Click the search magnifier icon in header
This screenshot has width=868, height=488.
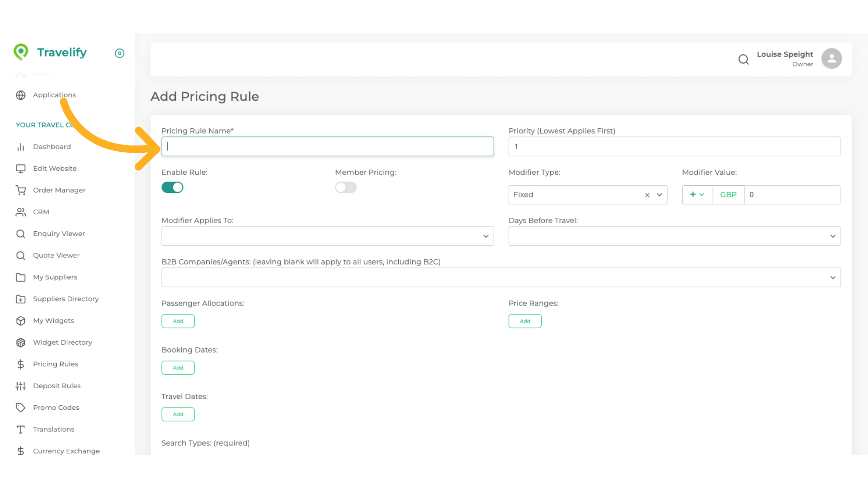click(x=743, y=59)
